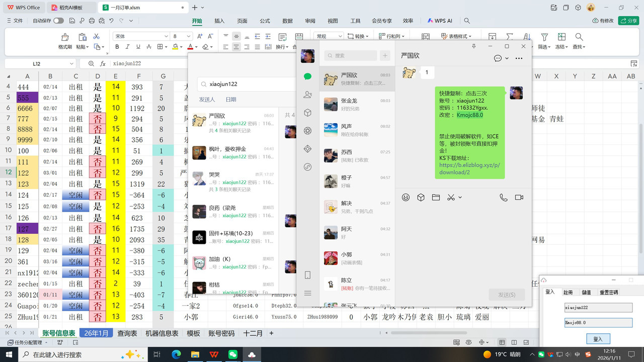Open the font size 8 dropdown
Viewport: 644px width, 362px height.
pyautogui.click(x=189, y=37)
